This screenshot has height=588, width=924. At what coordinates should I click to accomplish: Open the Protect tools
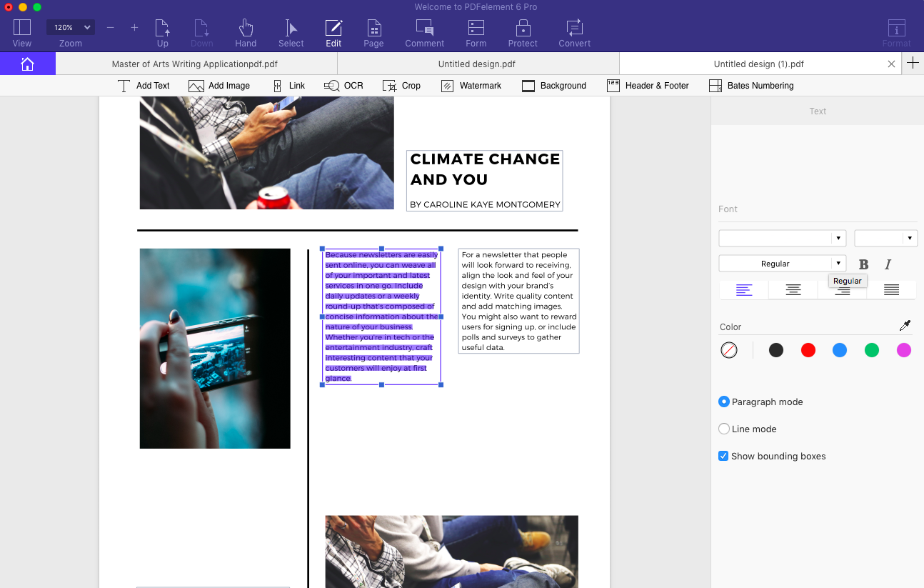pos(523,31)
